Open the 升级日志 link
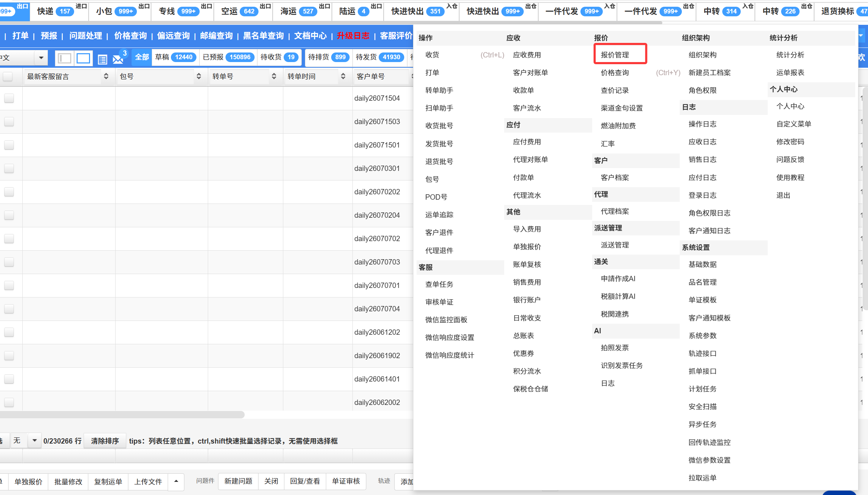Viewport: 868px width, 495px height. tap(353, 35)
